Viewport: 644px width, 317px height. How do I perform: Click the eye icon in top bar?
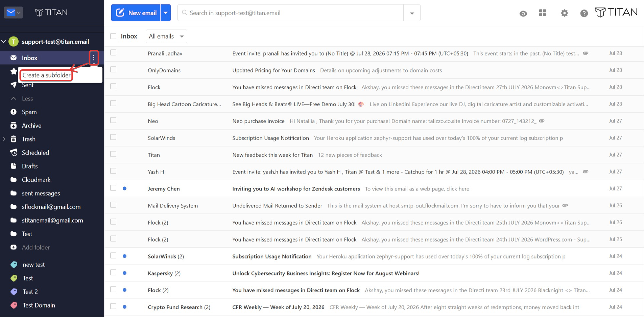[523, 14]
